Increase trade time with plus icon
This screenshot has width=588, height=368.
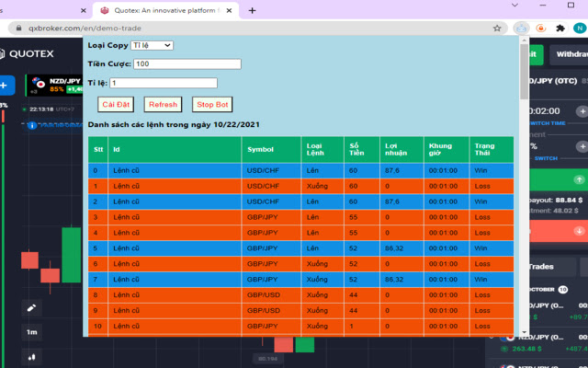(x=582, y=111)
